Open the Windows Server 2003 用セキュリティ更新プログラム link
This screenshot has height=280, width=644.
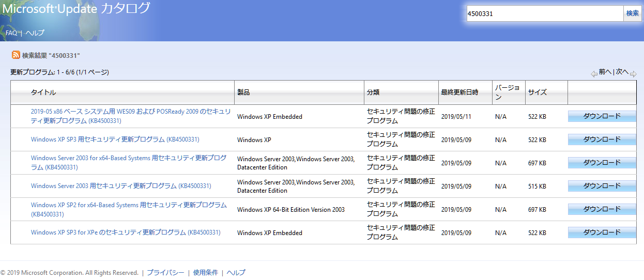click(121, 186)
